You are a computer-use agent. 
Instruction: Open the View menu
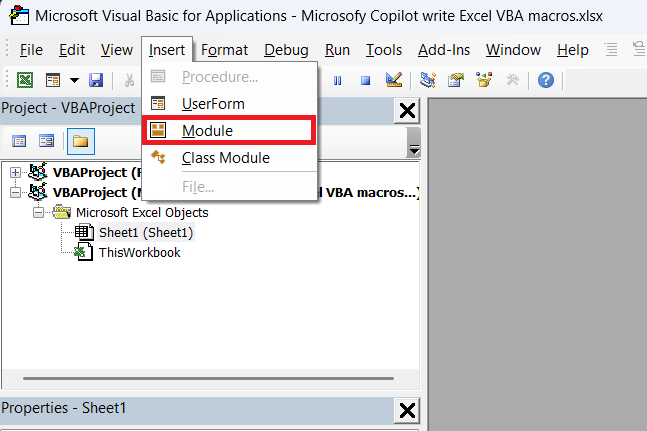(x=117, y=50)
